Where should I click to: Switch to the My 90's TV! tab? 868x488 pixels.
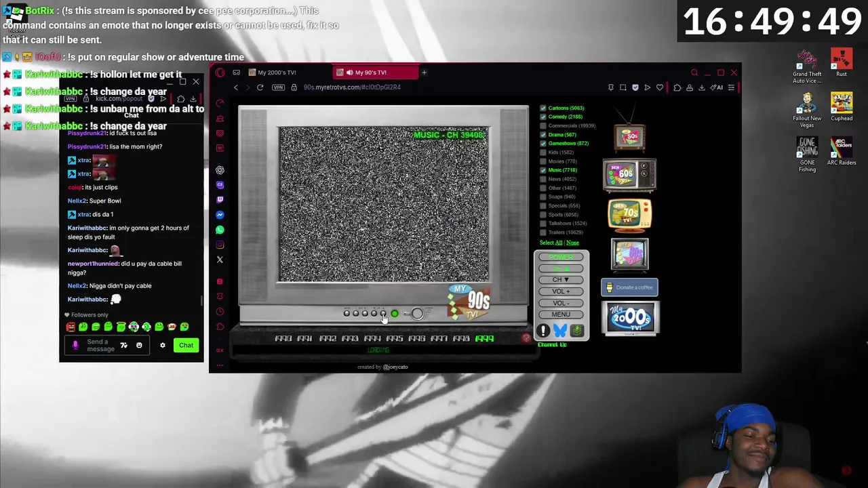pos(376,73)
